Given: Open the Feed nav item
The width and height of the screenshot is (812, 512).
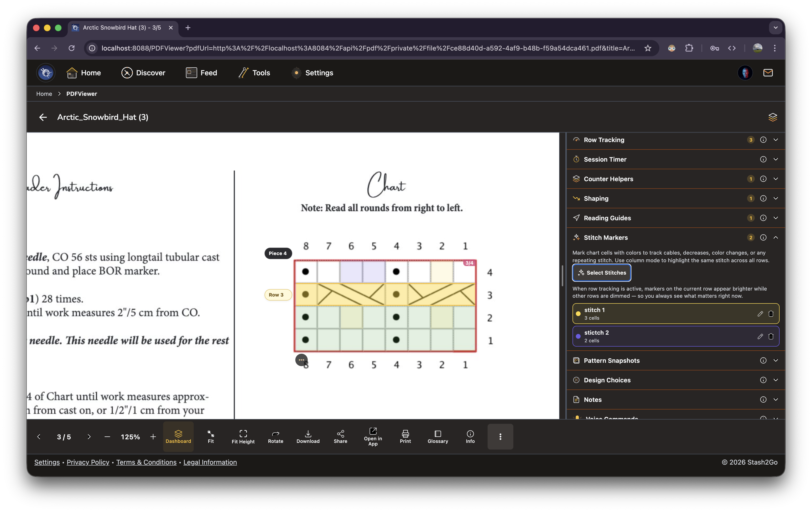Looking at the screenshot, I should pos(201,73).
